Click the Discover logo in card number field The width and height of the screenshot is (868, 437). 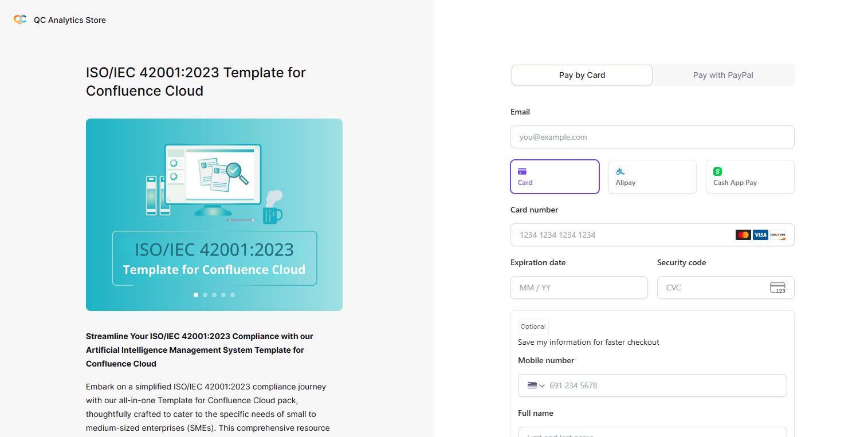[777, 235]
